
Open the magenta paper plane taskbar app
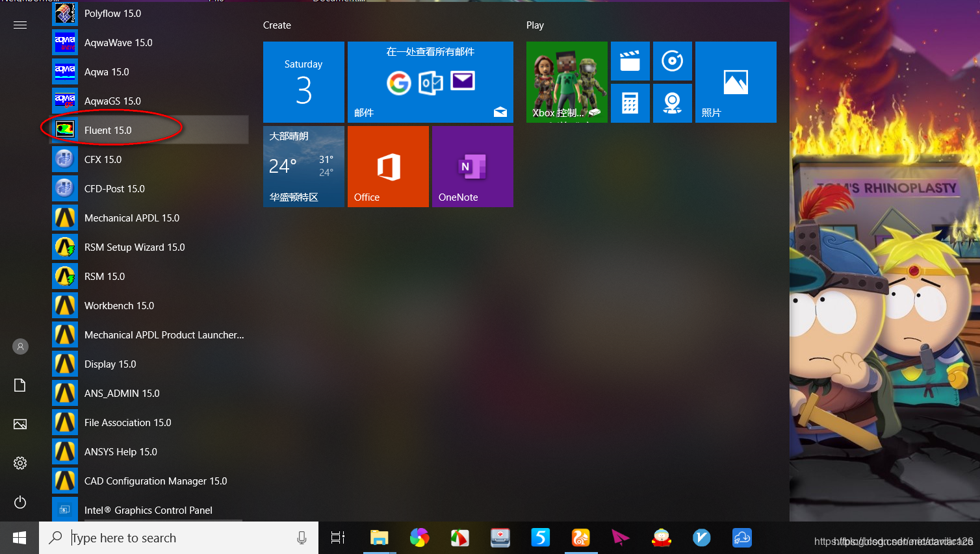tap(621, 538)
